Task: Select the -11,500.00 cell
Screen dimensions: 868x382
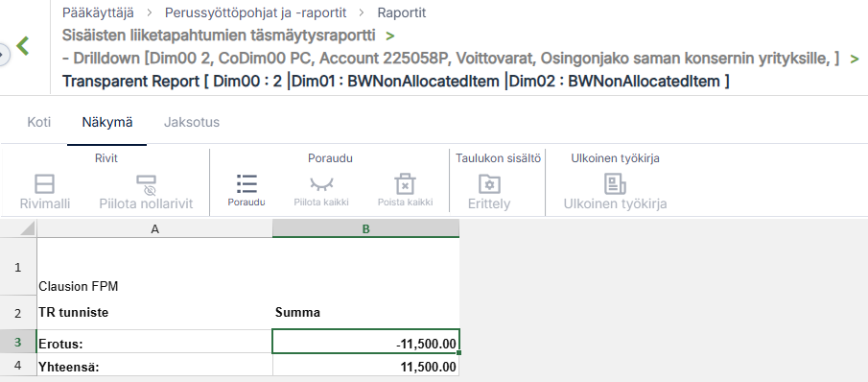Action: point(366,342)
